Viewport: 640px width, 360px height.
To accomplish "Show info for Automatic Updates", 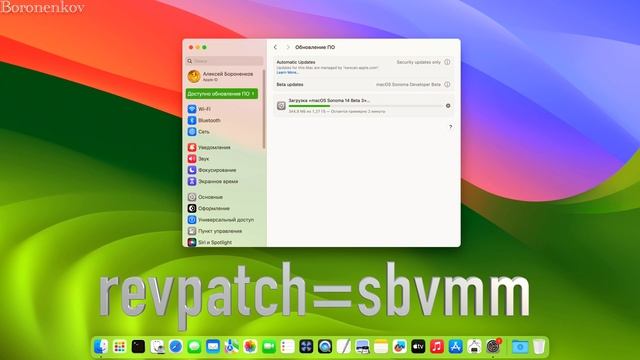I will [x=447, y=62].
